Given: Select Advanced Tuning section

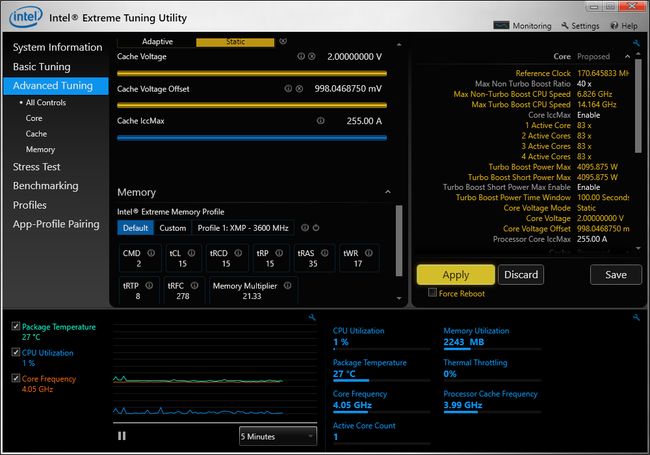Looking at the screenshot, I should (56, 86).
